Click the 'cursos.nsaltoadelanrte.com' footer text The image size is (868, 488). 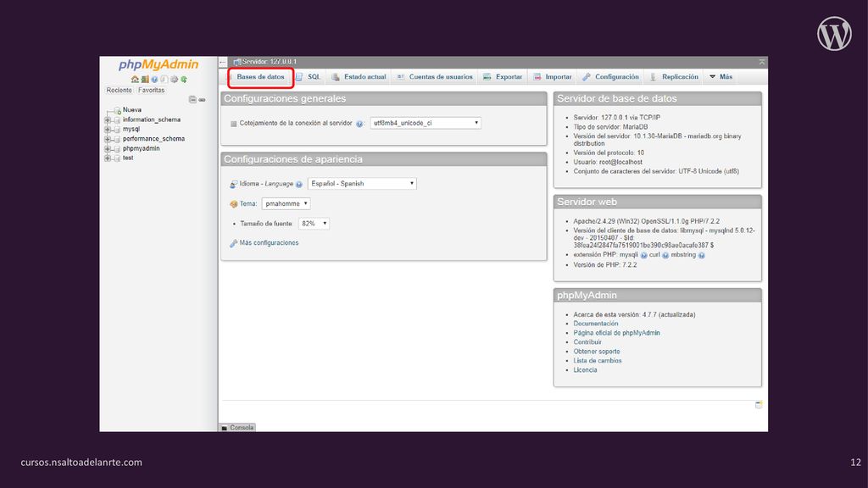tap(81, 462)
